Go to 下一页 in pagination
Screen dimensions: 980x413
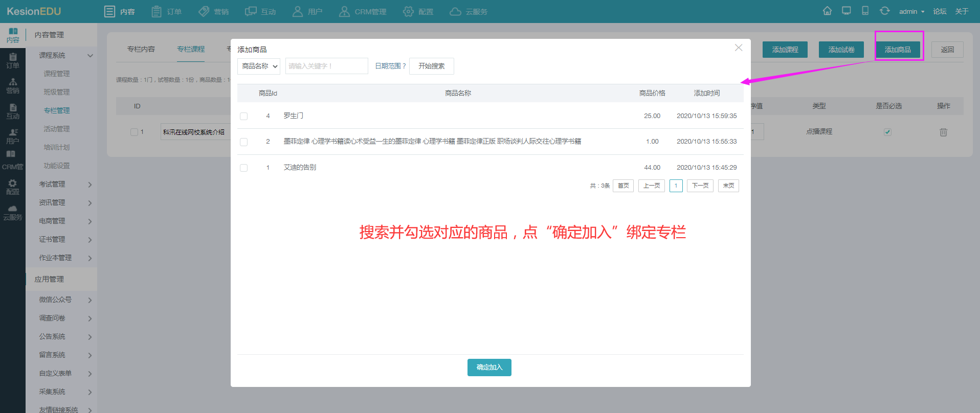(x=700, y=186)
